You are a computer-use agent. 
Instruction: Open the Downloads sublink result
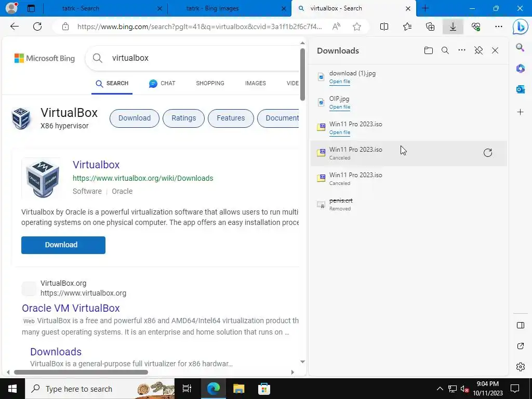[x=56, y=352]
